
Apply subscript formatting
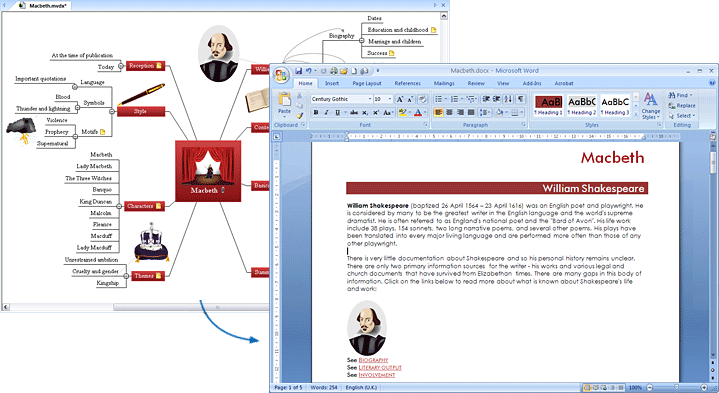tap(365, 112)
